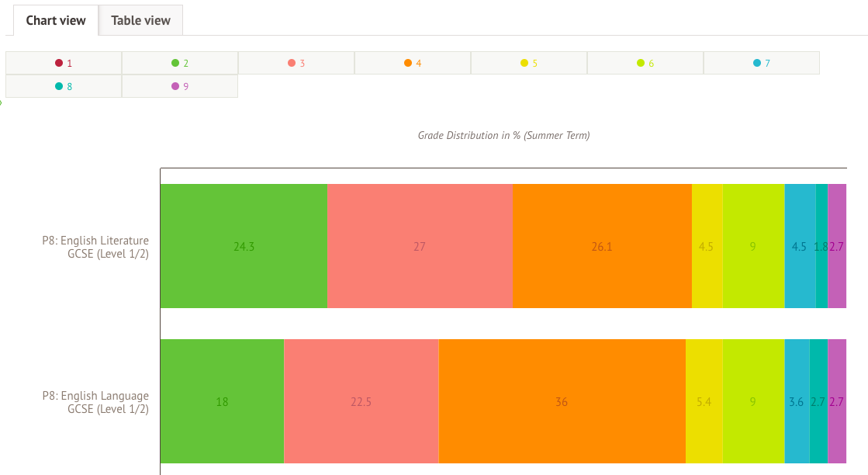The image size is (868, 475).
Task: Click English Language salmon 22.5 segment
Action: (361, 401)
